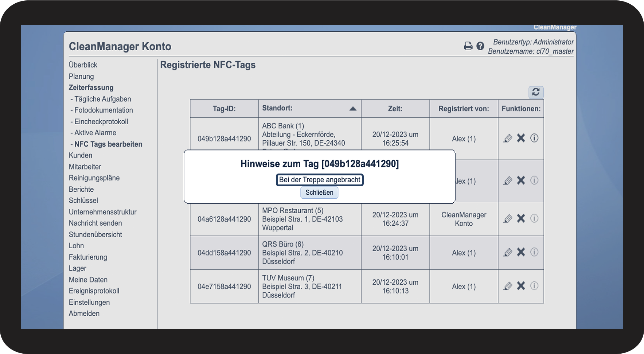Open Planung in the sidebar

81,76
